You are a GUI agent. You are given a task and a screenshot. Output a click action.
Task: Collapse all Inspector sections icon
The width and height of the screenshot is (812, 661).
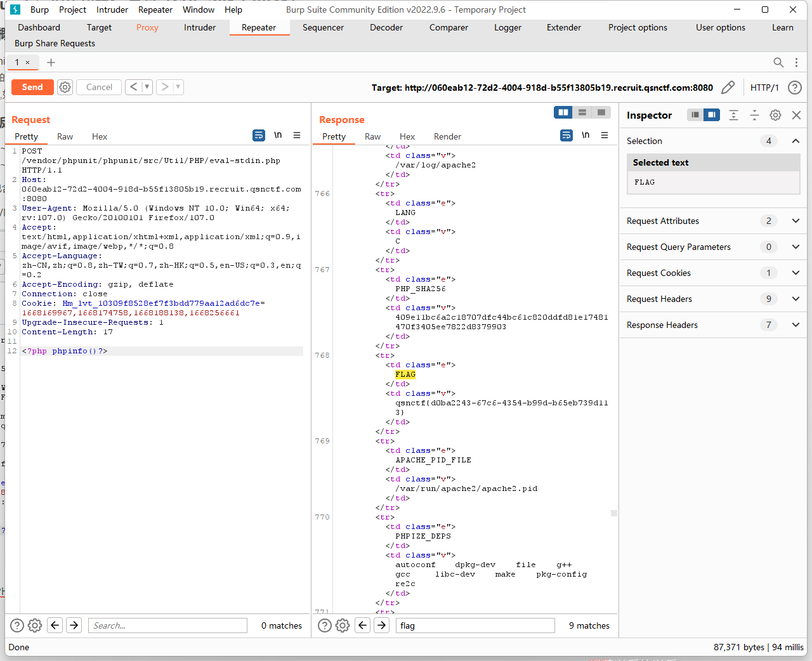[754, 115]
